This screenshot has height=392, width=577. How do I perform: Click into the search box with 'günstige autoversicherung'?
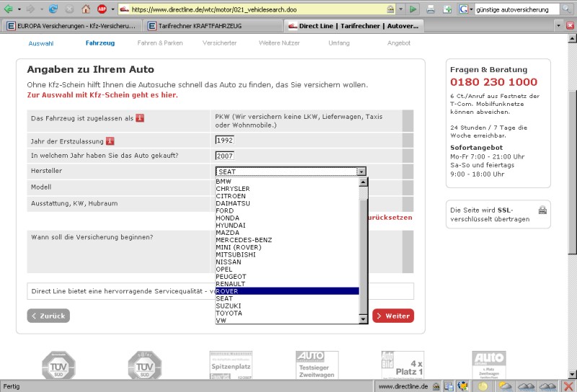[x=516, y=9]
